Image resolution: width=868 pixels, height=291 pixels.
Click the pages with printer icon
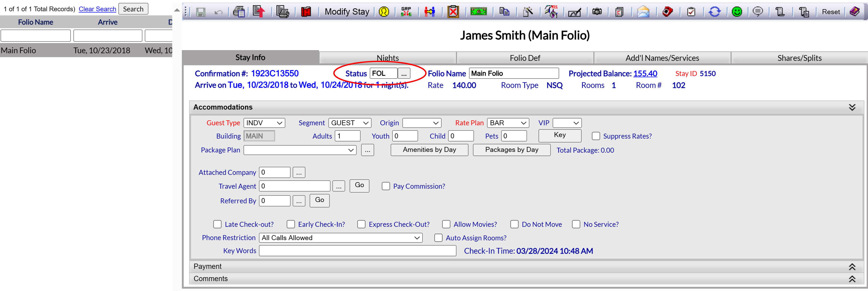pos(282,12)
